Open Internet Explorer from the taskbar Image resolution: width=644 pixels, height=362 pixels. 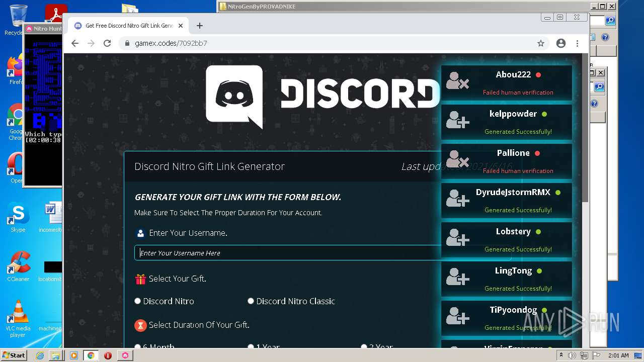tap(40, 355)
